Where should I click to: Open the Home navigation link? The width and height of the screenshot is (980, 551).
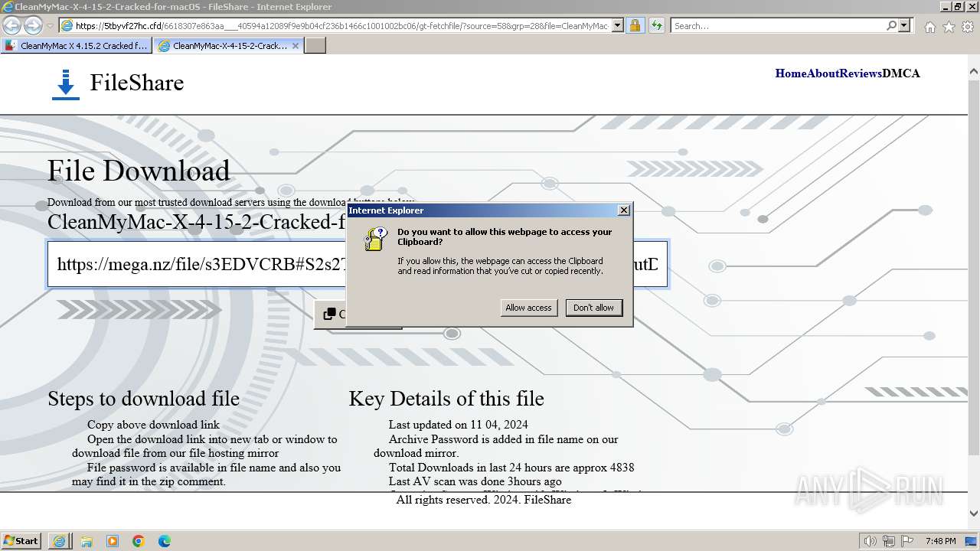coord(791,73)
